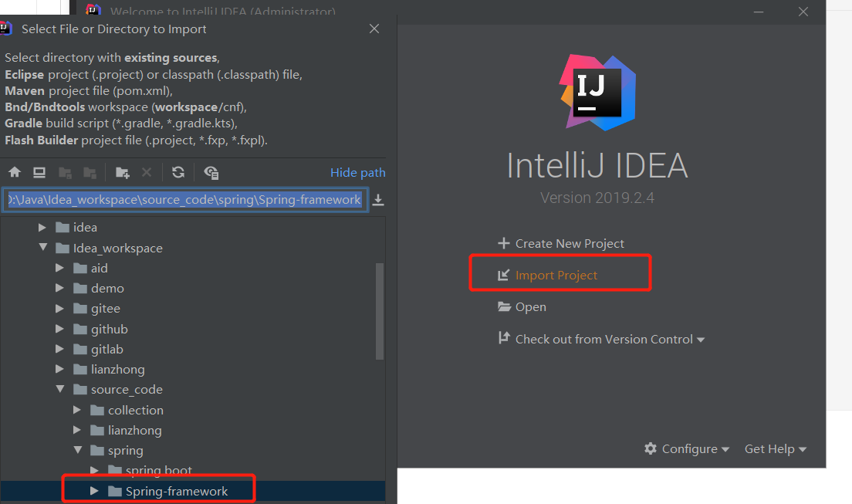Focus the directory path text field
Image resolution: width=852 pixels, height=504 pixels.
184,200
